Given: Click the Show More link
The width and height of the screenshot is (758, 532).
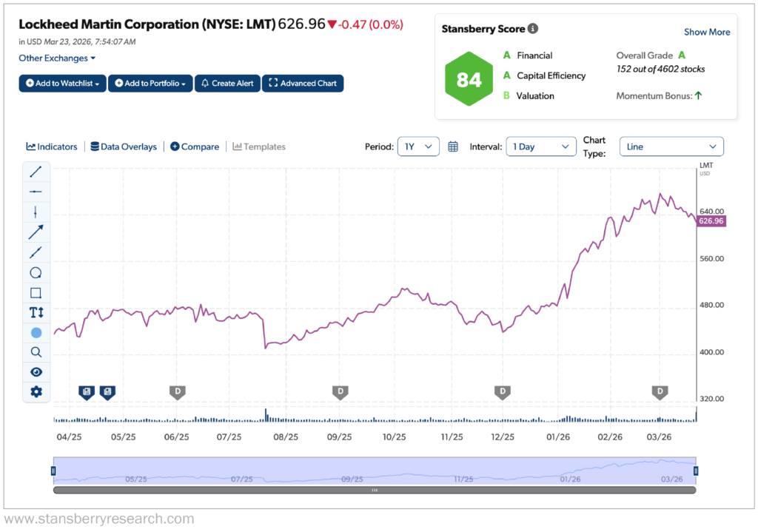Looking at the screenshot, I should pos(706,32).
